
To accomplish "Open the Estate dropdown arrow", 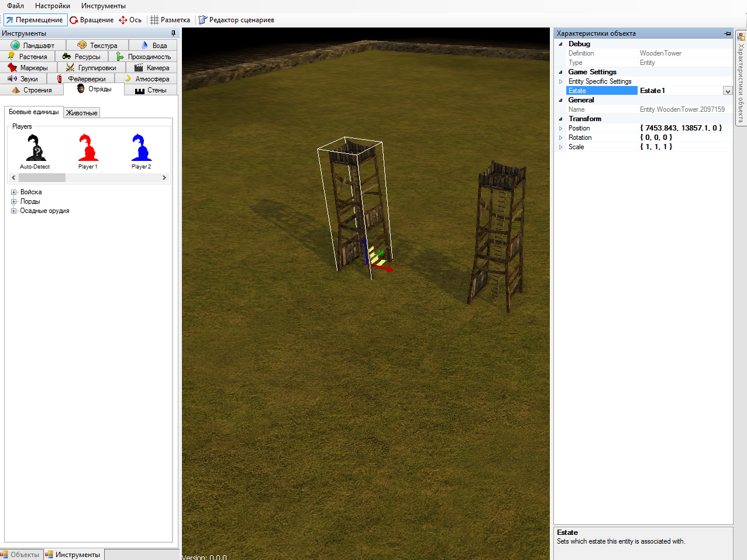I will coord(728,91).
